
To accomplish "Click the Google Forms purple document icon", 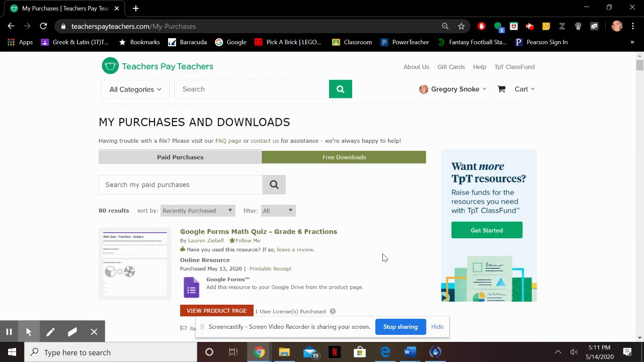I will coord(192,287).
